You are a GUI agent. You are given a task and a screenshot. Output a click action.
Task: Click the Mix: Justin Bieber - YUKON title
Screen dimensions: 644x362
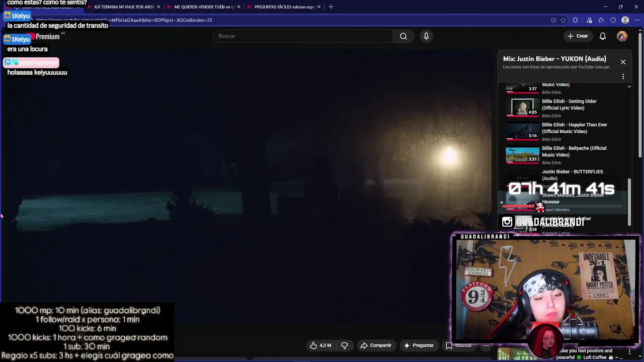pyautogui.click(x=554, y=59)
